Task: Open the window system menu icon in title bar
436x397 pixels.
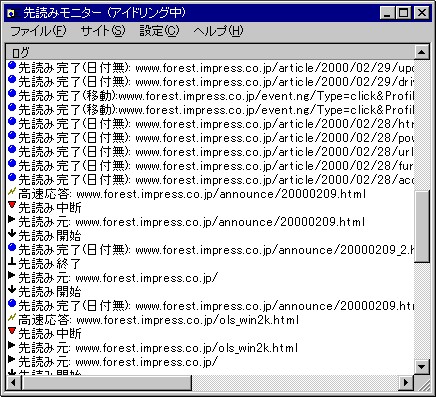Action: click(12, 13)
